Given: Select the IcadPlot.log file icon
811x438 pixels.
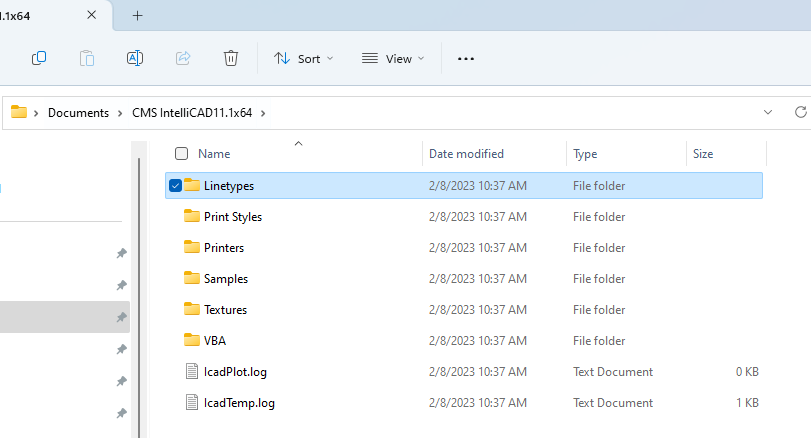Looking at the screenshot, I should coord(192,371).
